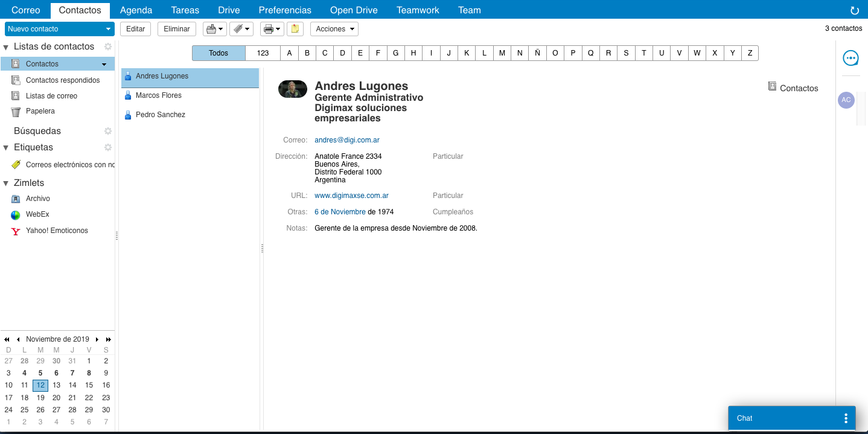
Task: Filter contacts by Todos
Action: 219,53
